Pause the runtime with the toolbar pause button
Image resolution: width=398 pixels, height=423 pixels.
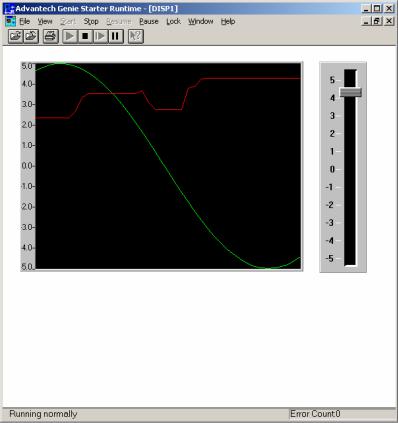(x=115, y=36)
